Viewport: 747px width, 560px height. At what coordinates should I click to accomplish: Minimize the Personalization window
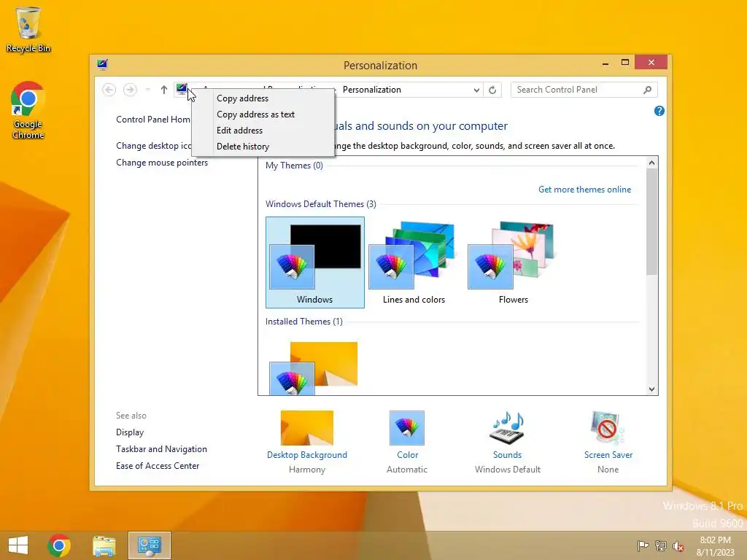[x=605, y=63]
